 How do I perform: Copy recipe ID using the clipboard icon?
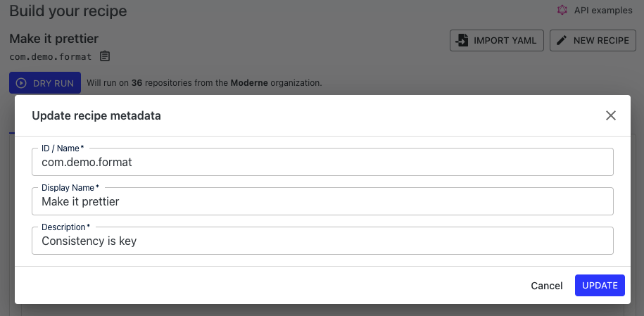coord(105,56)
